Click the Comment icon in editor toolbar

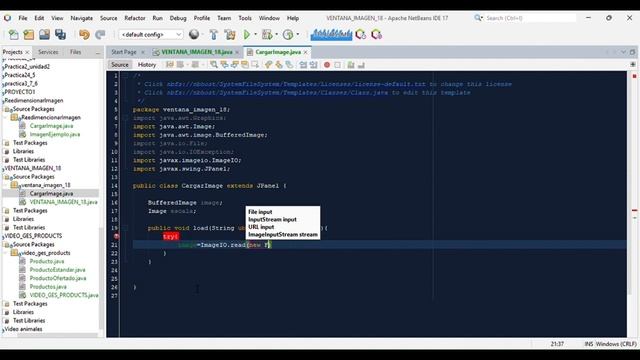(351, 64)
